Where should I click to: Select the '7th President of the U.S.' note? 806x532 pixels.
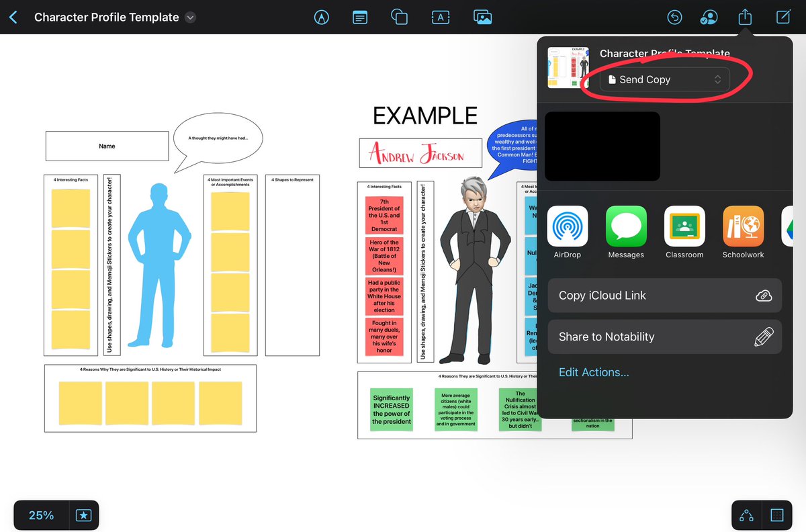[x=384, y=215]
